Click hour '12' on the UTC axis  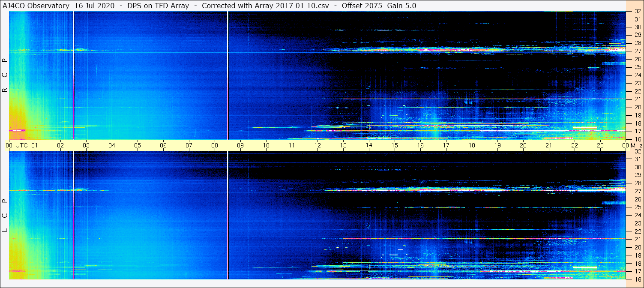pos(318,145)
